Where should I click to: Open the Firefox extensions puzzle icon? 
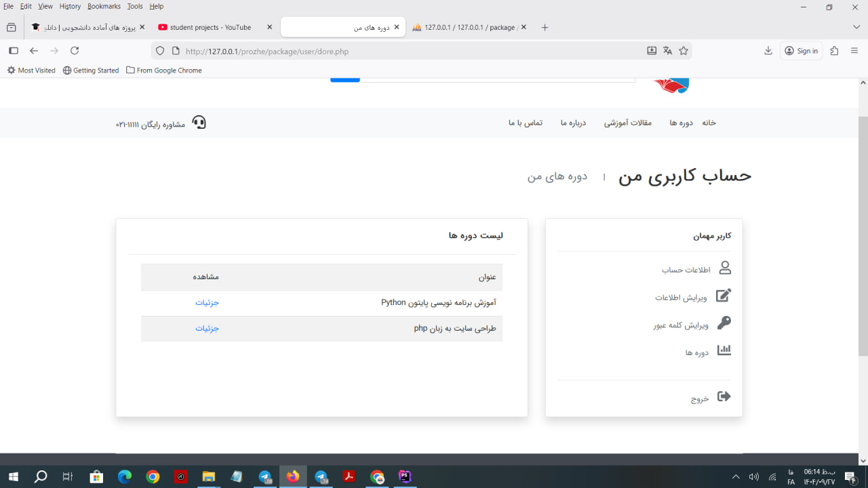835,51
